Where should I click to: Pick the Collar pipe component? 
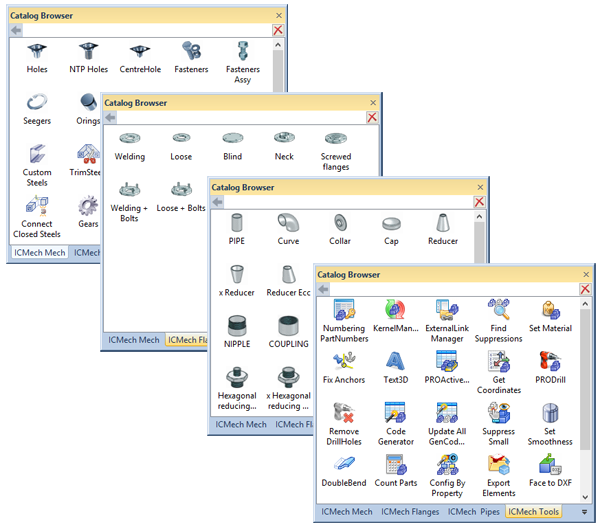point(340,223)
